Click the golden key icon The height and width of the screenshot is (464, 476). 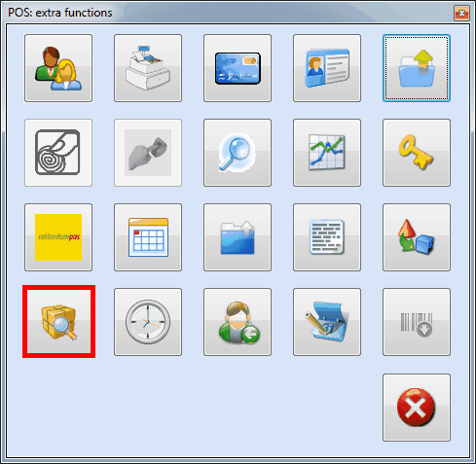coord(417,153)
